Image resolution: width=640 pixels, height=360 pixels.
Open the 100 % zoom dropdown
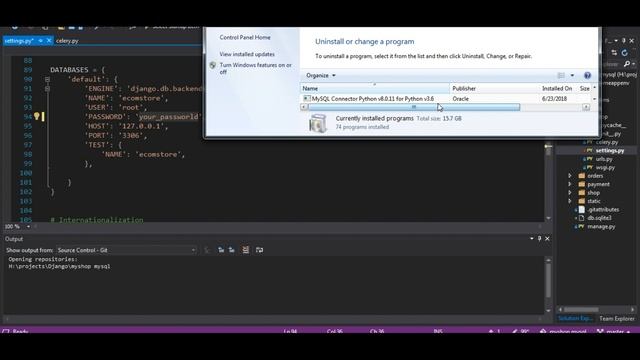(x=28, y=227)
